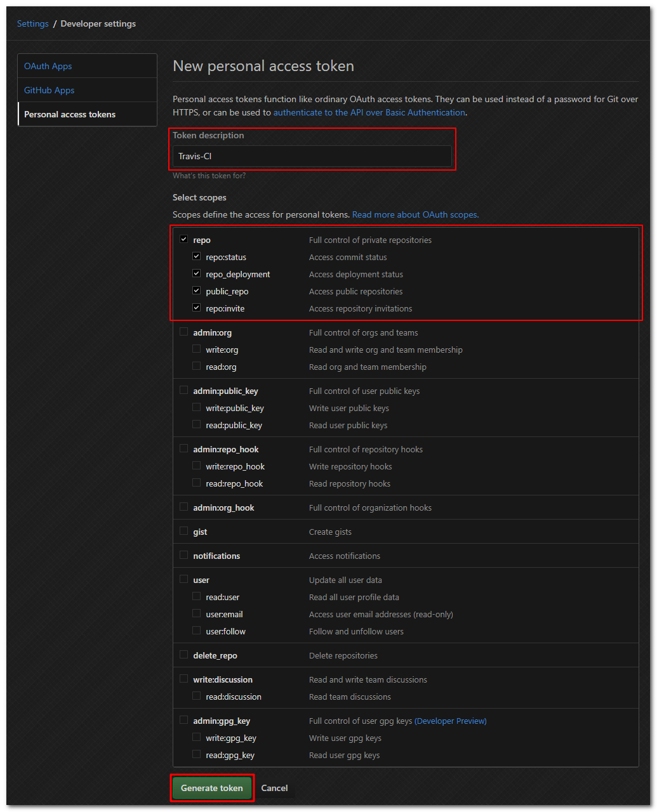
Task: Select Personal access tokens in sidebar
Action: (x=70, y=114)
